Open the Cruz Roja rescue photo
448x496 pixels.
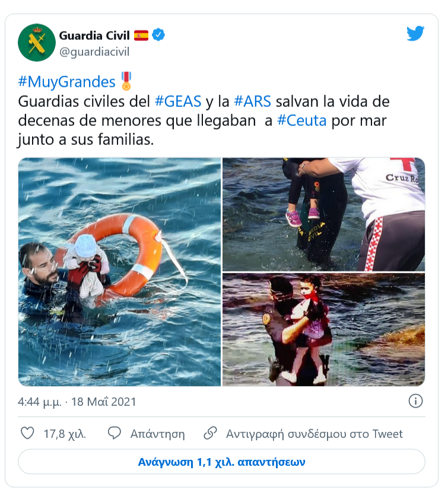(x=324, y=214)
